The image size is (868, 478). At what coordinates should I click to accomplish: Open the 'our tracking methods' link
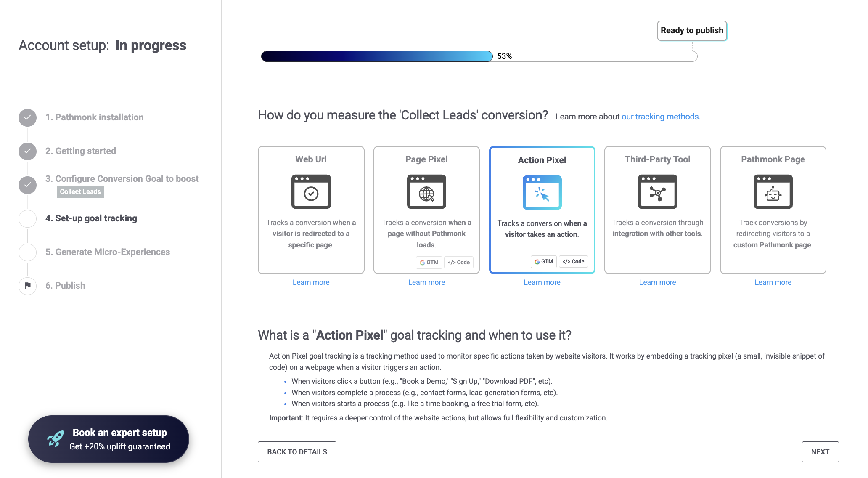click(x=660, y=117)
